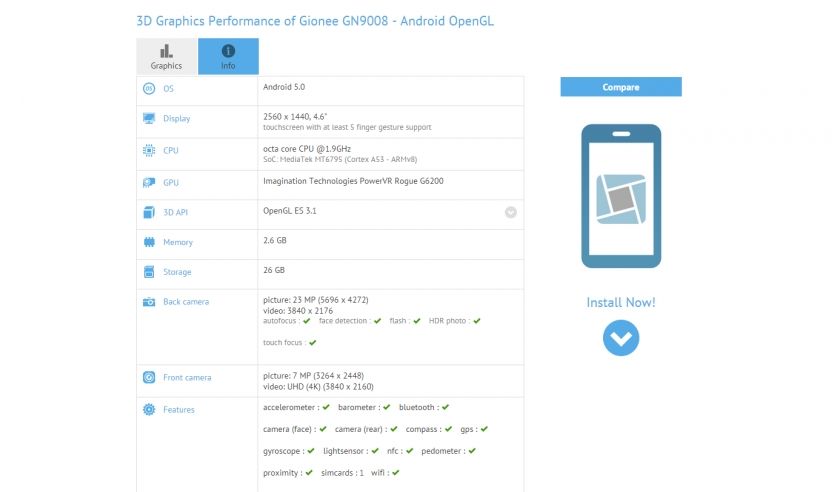Click the camera (face) checkmark
This screenshot has height=492, width=840.
322,429
